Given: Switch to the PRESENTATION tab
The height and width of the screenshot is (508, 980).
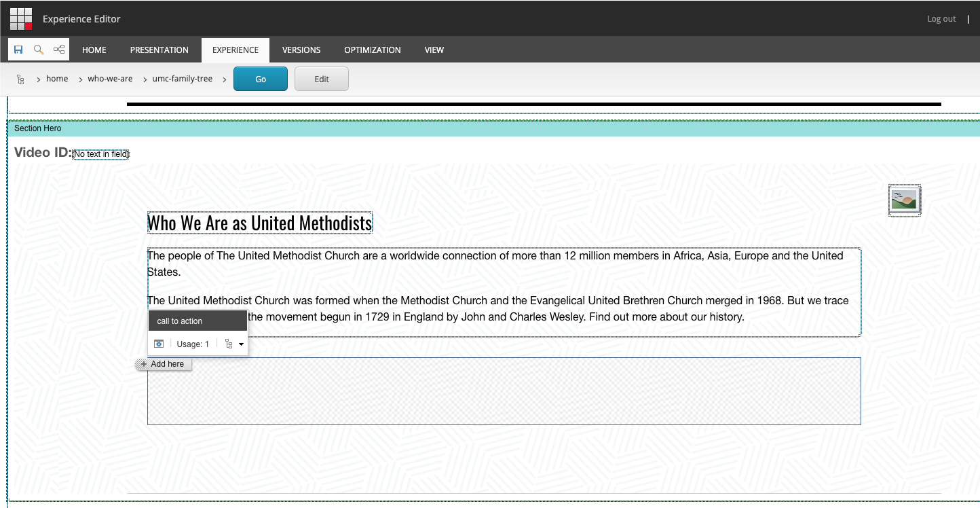Looking at the screenshot, I should click(159, 50).
